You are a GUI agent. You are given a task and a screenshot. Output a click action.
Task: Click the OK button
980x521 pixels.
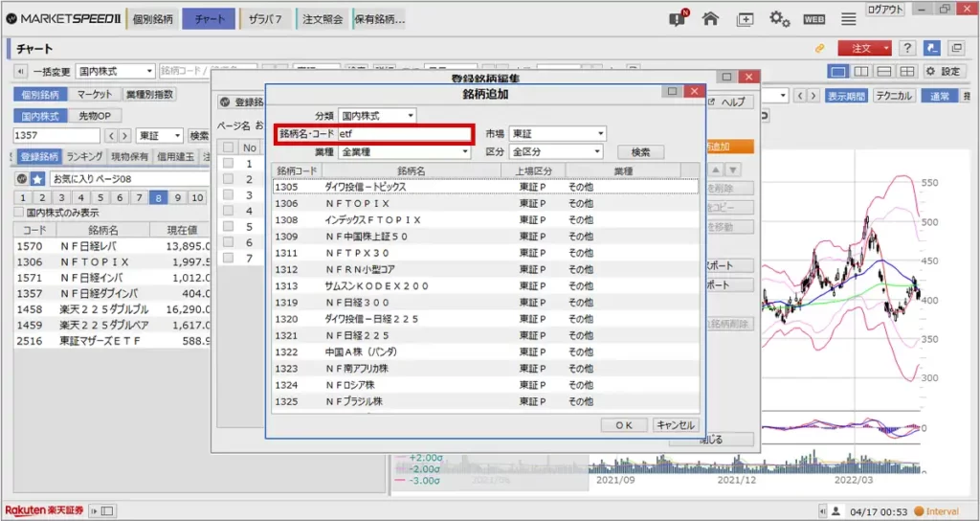[x=624, y=425]
